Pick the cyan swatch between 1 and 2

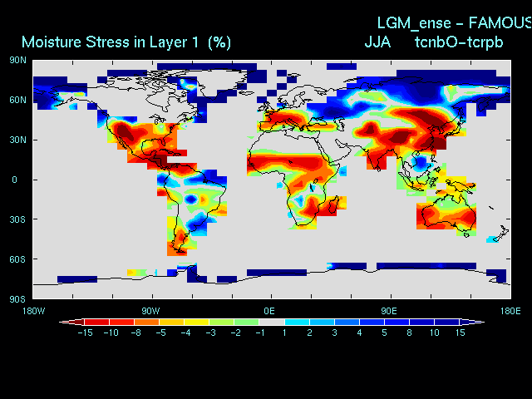click(297, 322)
